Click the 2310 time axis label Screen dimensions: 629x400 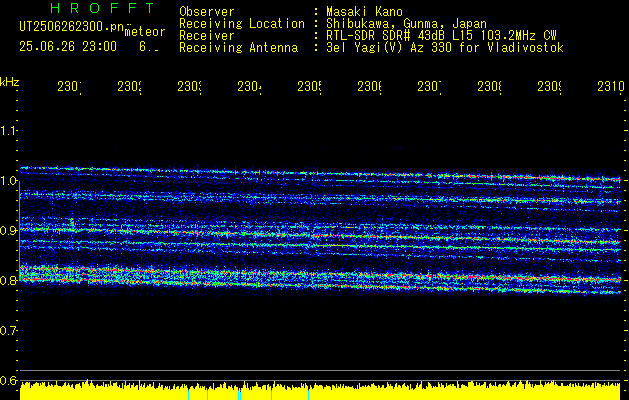coord(611,86)
